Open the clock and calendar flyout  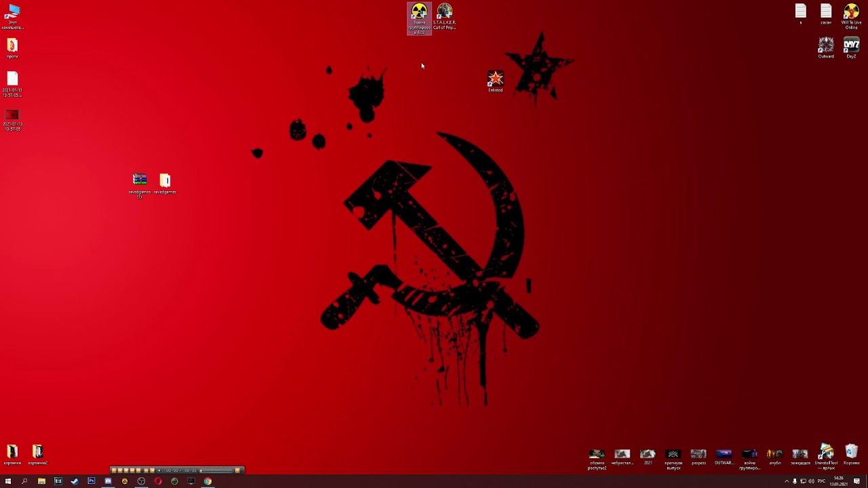click(839, 481)
